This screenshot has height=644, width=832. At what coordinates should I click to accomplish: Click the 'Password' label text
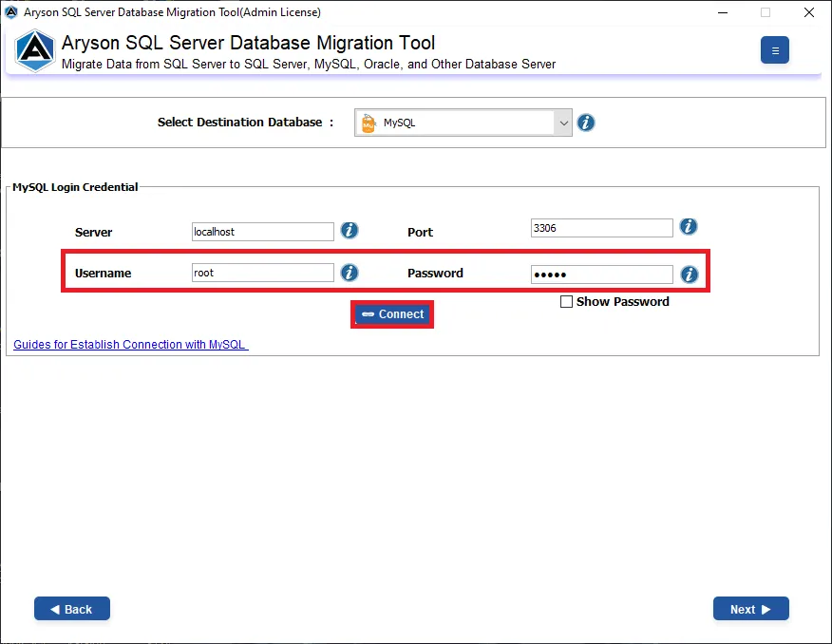[435, 274]
